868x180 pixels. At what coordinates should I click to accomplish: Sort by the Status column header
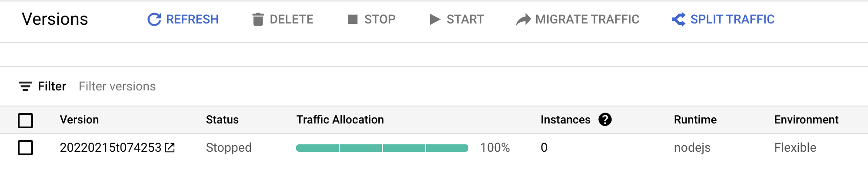tap(222, 120)
